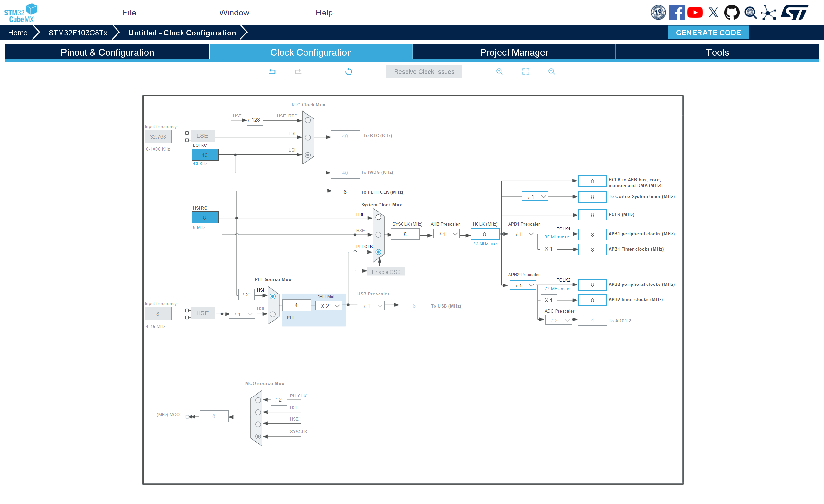Image resolution: width=824 pixels, height=504 pixels.
Task: Switch to Pinout & Configuration tab
Action: (107, 52)
